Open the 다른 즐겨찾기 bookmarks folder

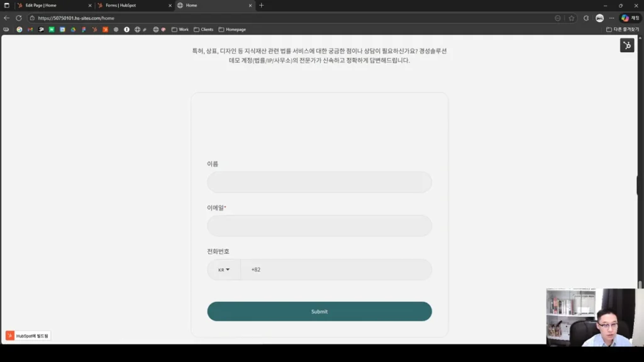[x=623, y=30]
